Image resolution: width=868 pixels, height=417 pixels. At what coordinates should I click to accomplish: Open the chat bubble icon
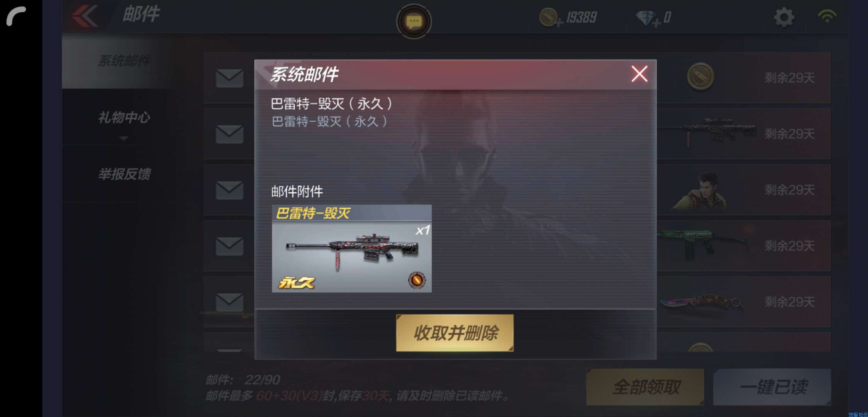(414, 21)
